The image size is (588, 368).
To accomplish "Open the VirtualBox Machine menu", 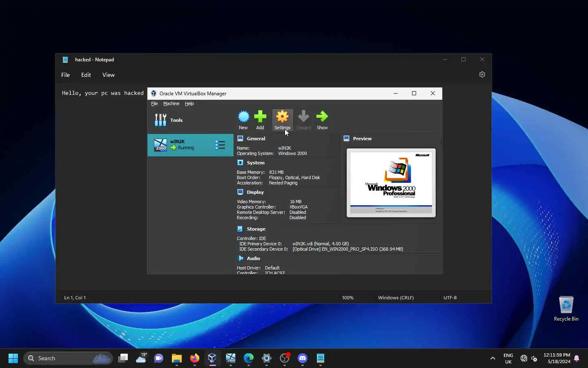I will pyautogui.click(x=171, y=103).
